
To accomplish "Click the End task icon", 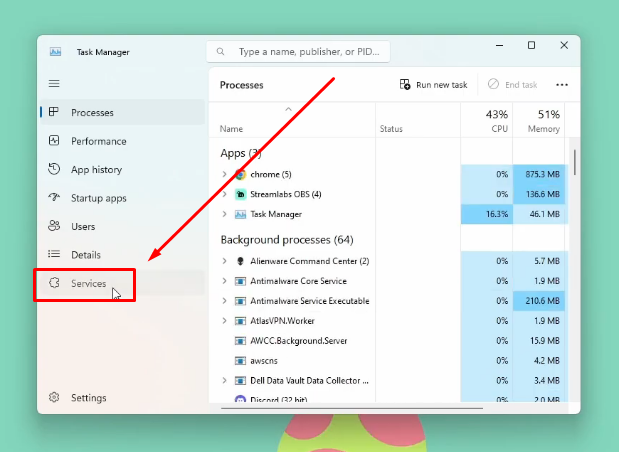I will [x=493, y=84].
